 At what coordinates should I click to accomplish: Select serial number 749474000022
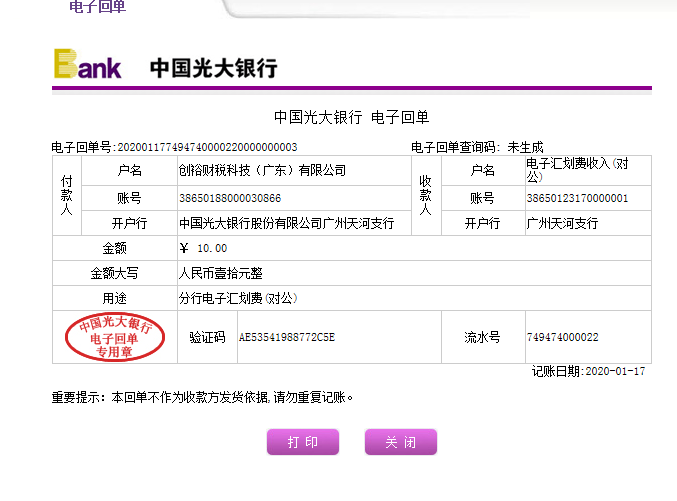562,337
